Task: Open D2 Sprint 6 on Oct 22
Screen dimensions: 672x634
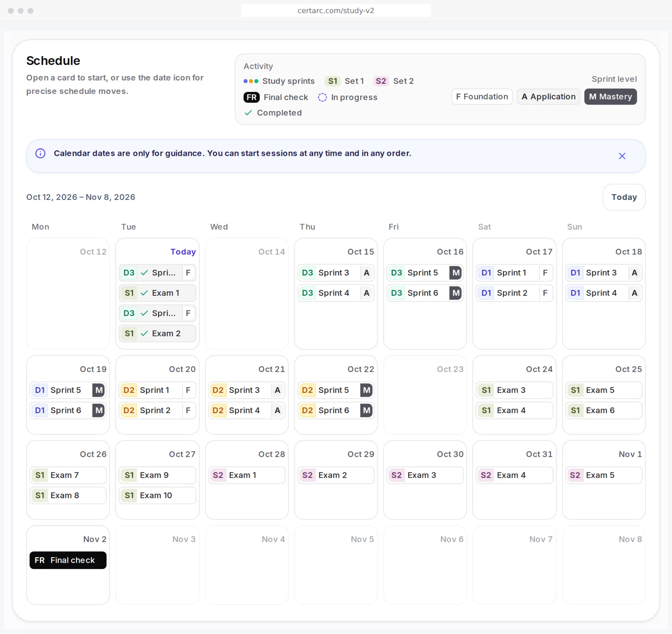Action: tap(336, 411)
